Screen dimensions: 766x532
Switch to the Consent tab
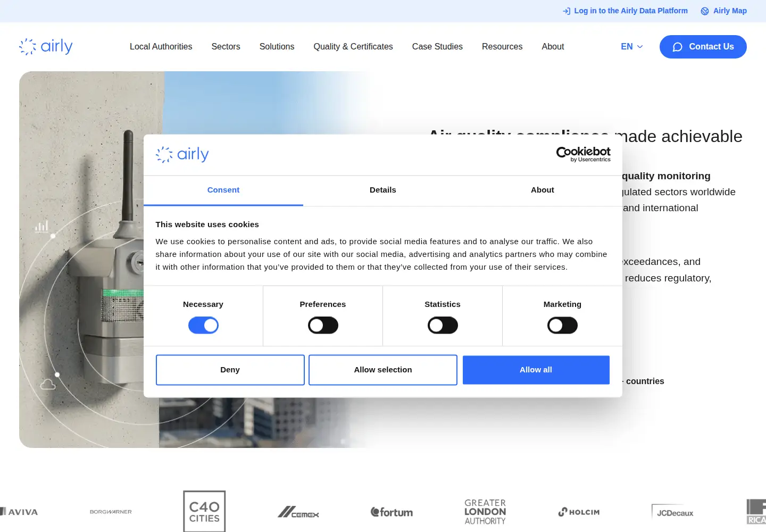pyautogui.click(x=223, y=190)
